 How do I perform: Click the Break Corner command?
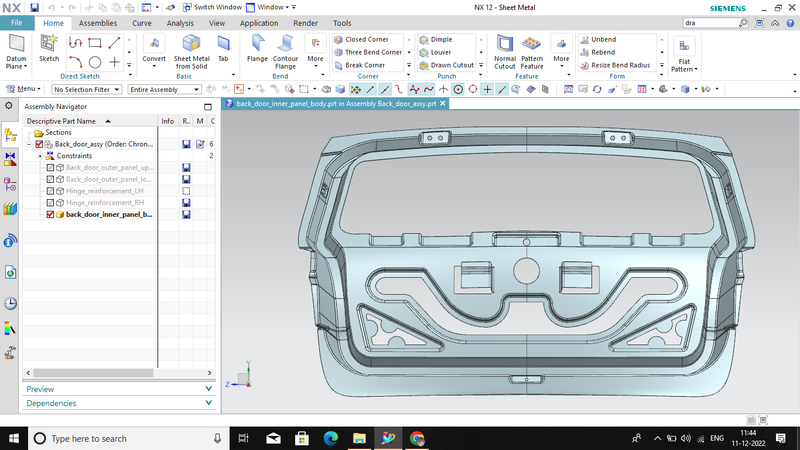(x=360, y=65)
